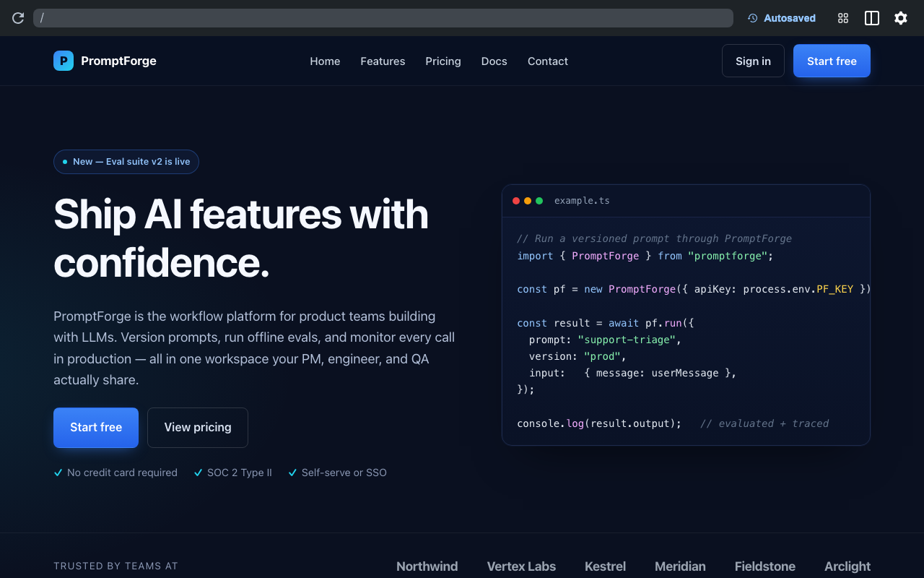Focus the URL address bar
Screen dimensions: 924x578
383,18
